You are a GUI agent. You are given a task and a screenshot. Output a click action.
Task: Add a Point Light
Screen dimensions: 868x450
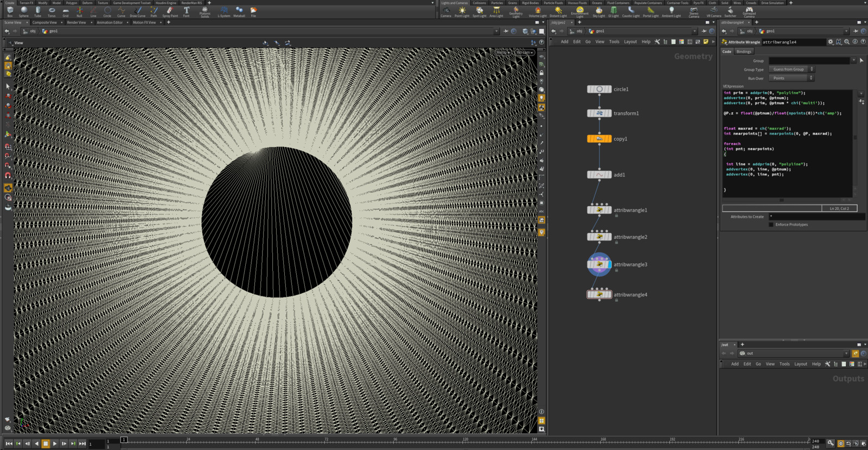point(462,12)
